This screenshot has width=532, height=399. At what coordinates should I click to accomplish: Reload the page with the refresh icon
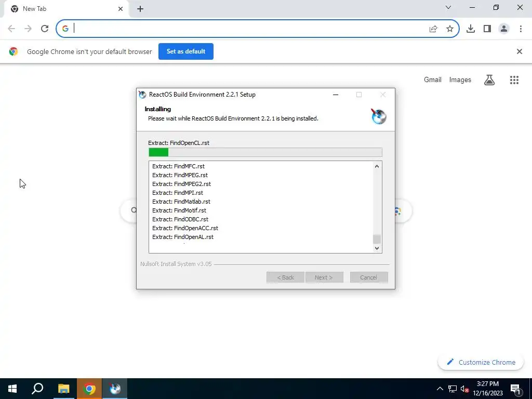pyautogui.click(x=45, y=29)
